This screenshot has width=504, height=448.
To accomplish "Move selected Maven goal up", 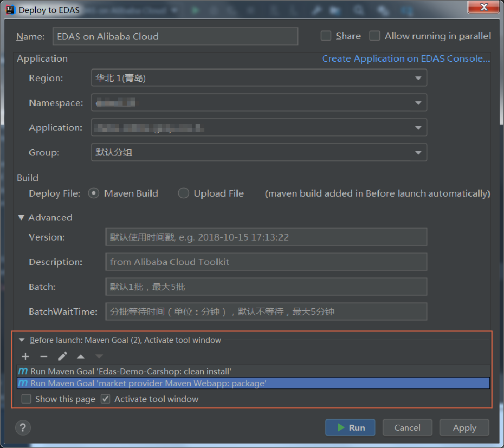I will click(x=81, y=356).
